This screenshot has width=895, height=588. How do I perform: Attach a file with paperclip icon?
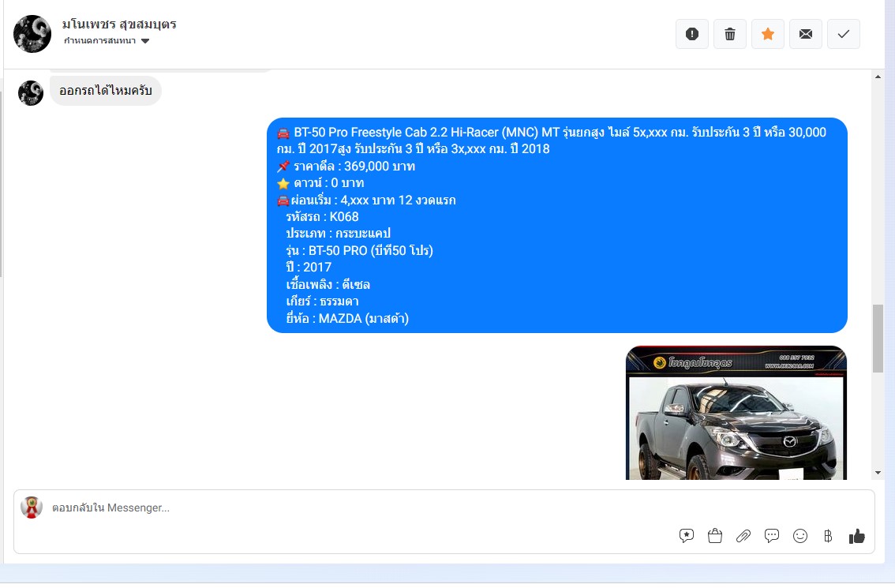tap(743, 535)
